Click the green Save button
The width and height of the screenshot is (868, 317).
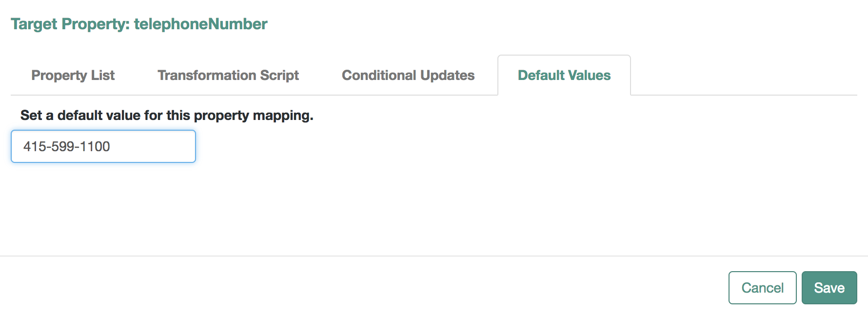[x=829, y=288]
